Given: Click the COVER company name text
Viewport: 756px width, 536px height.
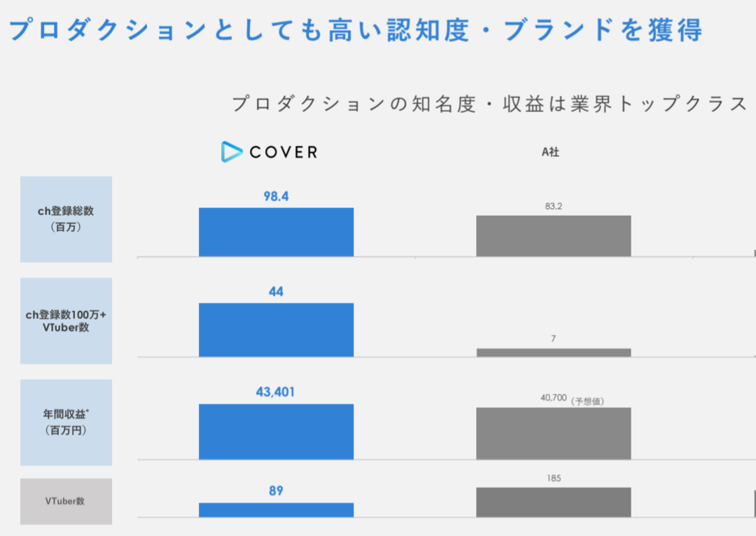Looking at the screenshot, I should click(x=283, y=153).
